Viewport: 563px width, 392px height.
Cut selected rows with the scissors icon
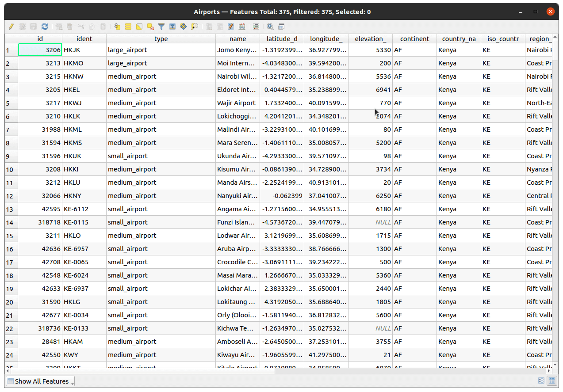tap(81, 27)
